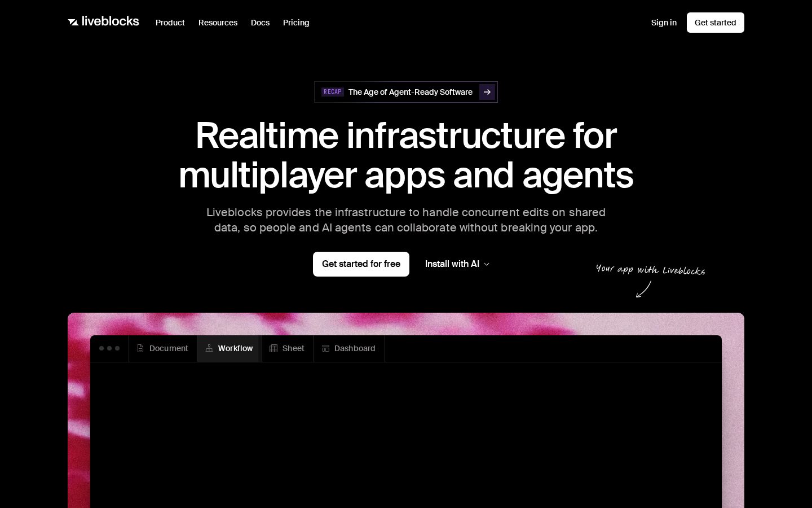Click the Document tab file icon
The image size is (812, 508).
coord(140,348)
